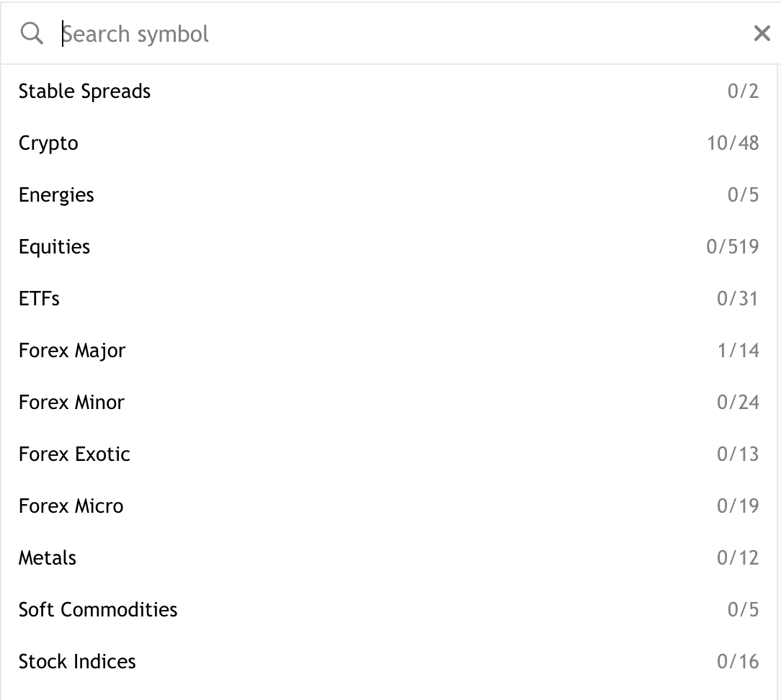Open the Stock Indices category
This screenshot has height=700, width=781.
click(x=76, y=661)
